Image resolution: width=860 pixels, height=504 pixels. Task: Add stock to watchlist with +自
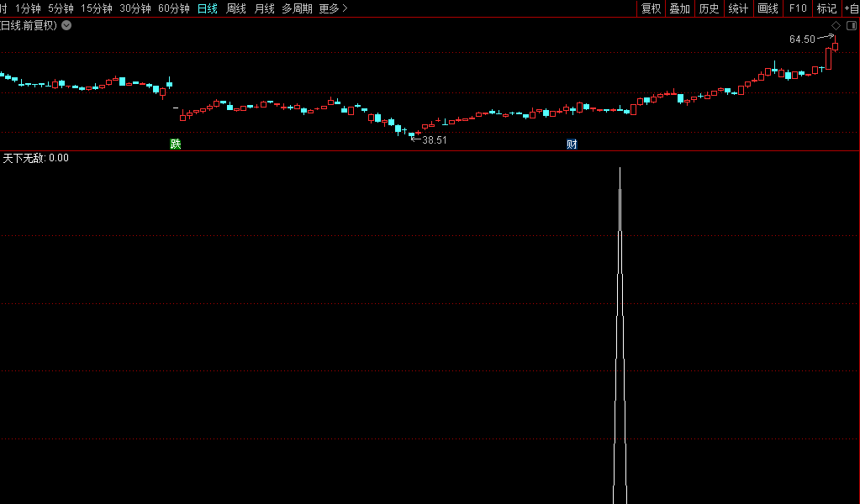[851, 8]
